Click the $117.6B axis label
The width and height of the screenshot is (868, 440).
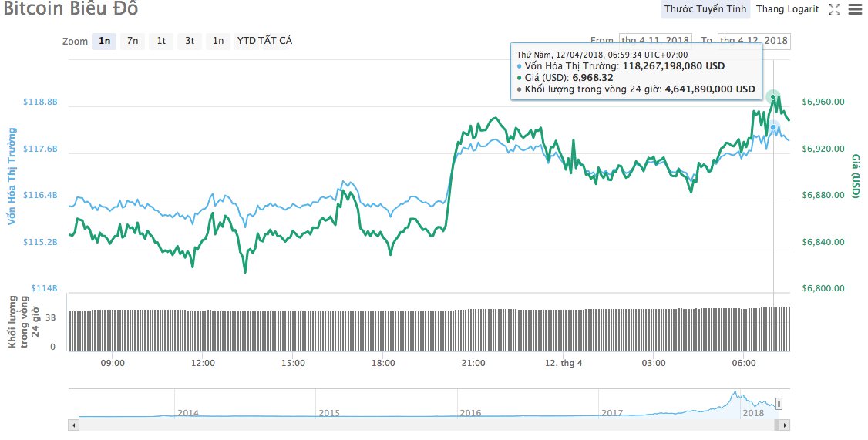click(x=40, y=149)
